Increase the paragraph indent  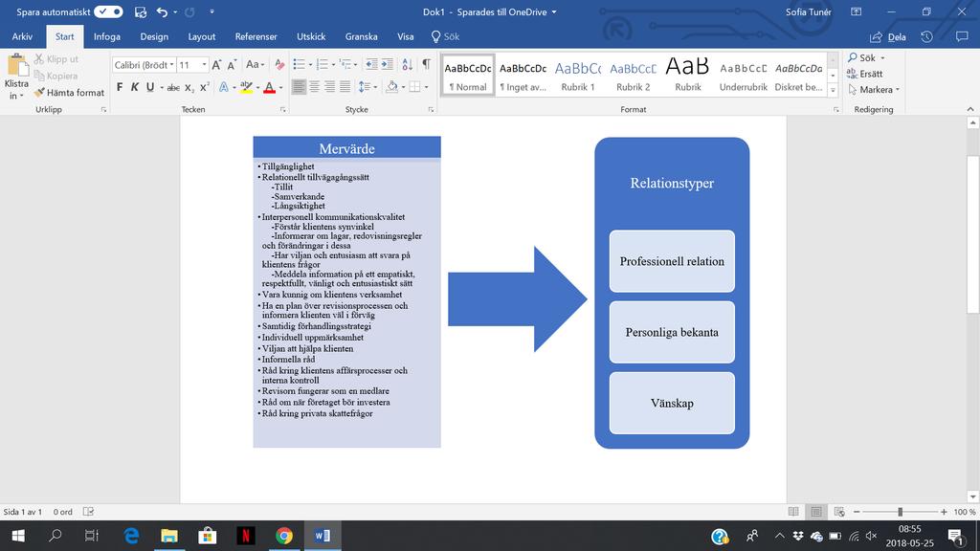tap(388, 65)
